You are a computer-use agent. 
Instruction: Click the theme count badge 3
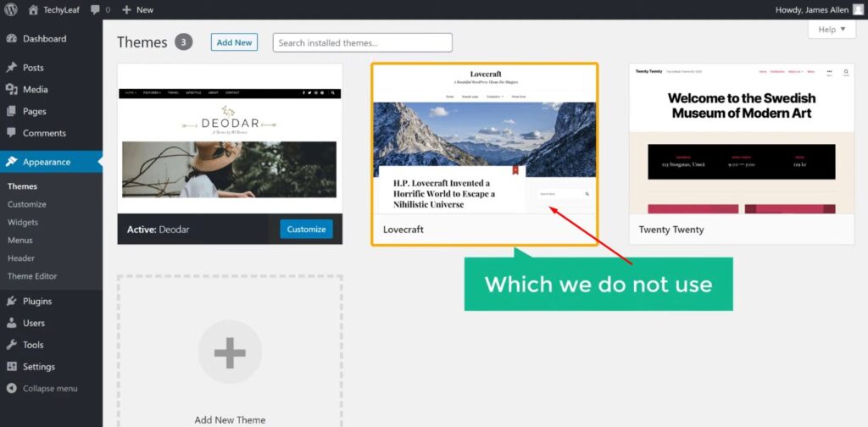(184, 42)
